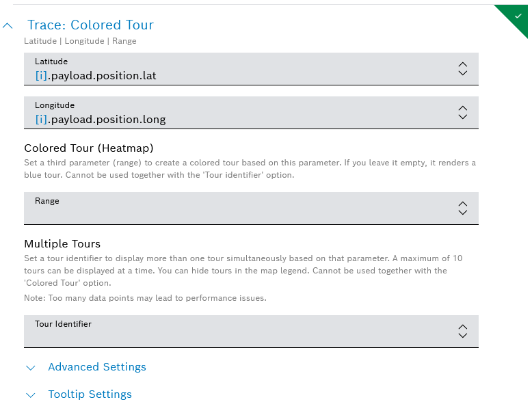Screen dimensions: 532x404
Task: Click the [i] index token in Latitude
Action: point(42,76)
